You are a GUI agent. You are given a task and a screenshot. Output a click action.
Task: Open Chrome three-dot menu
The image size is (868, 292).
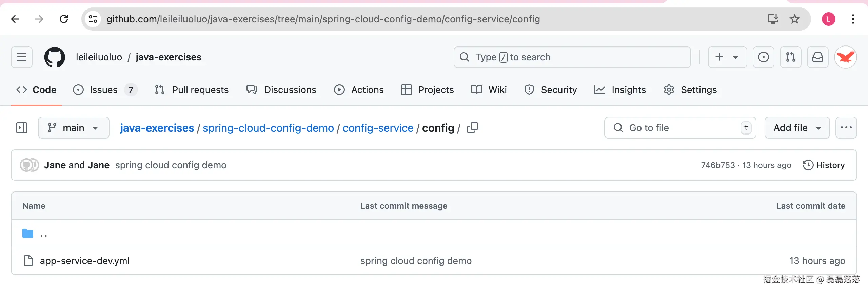(853, 19)
